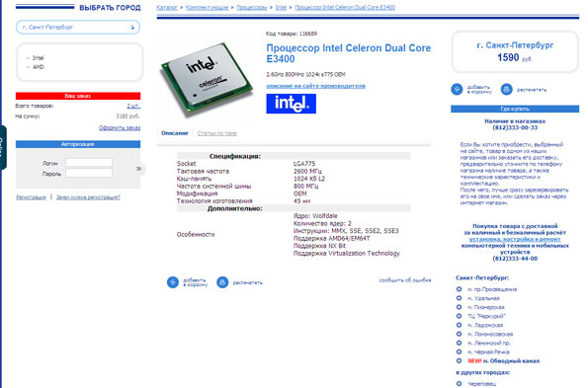Viewport: 588px width, 388px height.
Task: Go to Процессоры breadcrumb
Action: (x=252, y=7)
